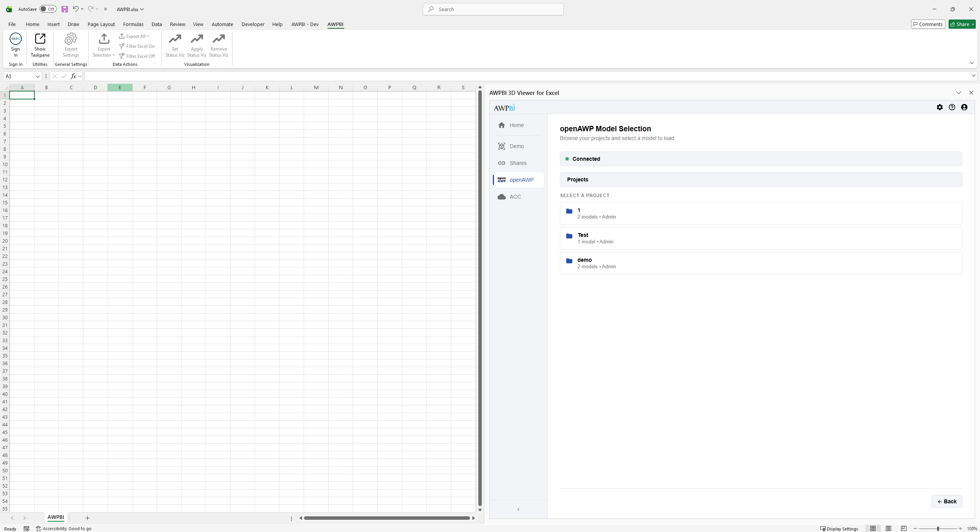The image size is (980, 532).
Task: Open Demo in the AWPBI sidebar
Action: [518, 146]
